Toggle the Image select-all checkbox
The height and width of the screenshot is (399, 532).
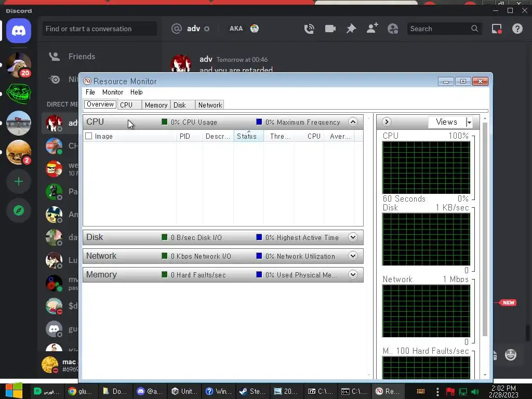[89, 136]
